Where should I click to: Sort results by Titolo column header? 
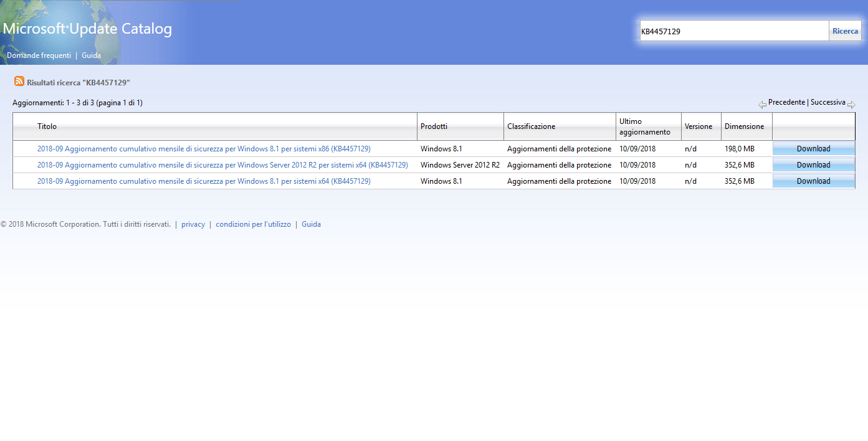tap(47, 126)
